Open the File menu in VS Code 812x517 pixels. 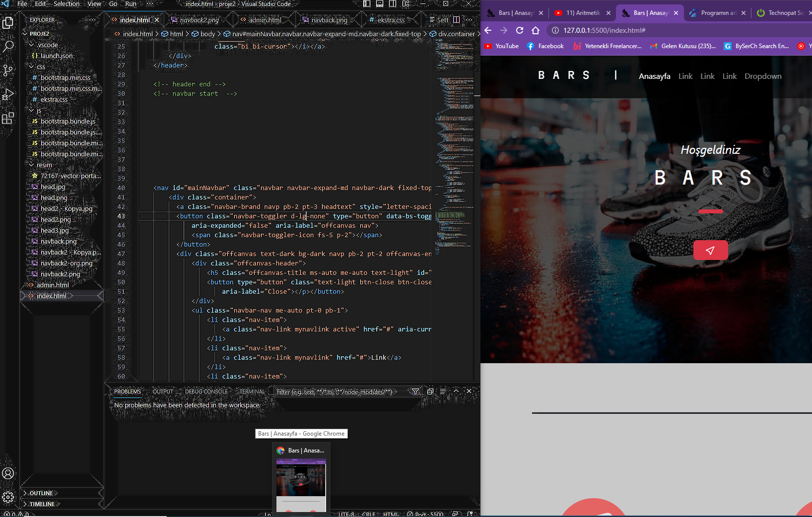(x=22, y=4)
